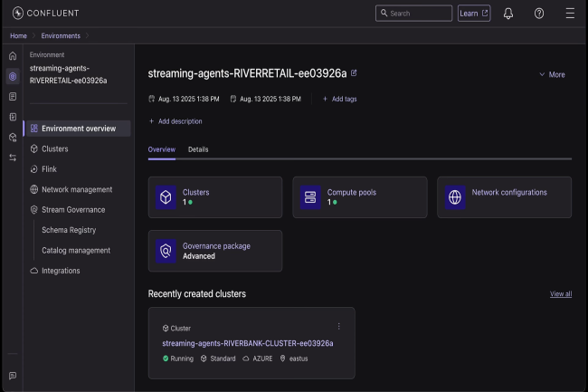Go to Environments breadcrumb
The height and width of the screenshot is (392, 588).
click(x=61, y=35)
